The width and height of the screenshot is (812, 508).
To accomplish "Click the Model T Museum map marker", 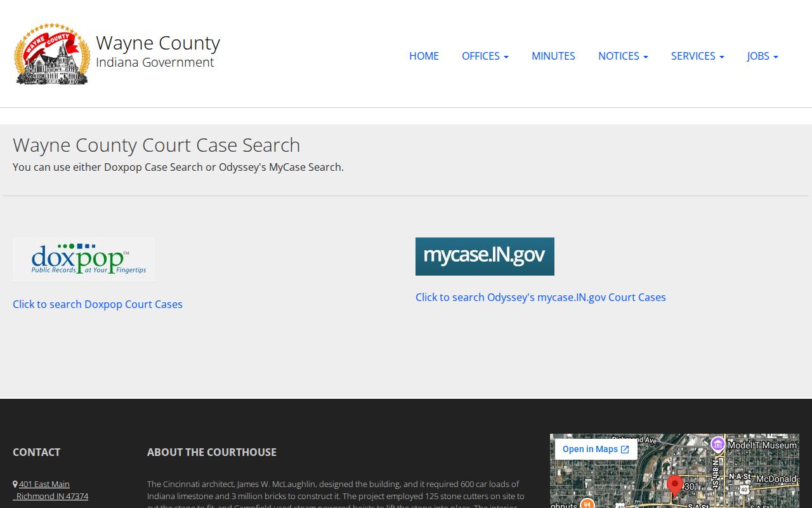I will (718, 443).
